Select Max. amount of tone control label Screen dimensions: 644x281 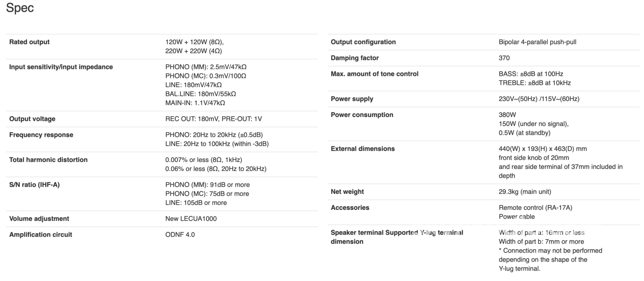coord(374,74)
